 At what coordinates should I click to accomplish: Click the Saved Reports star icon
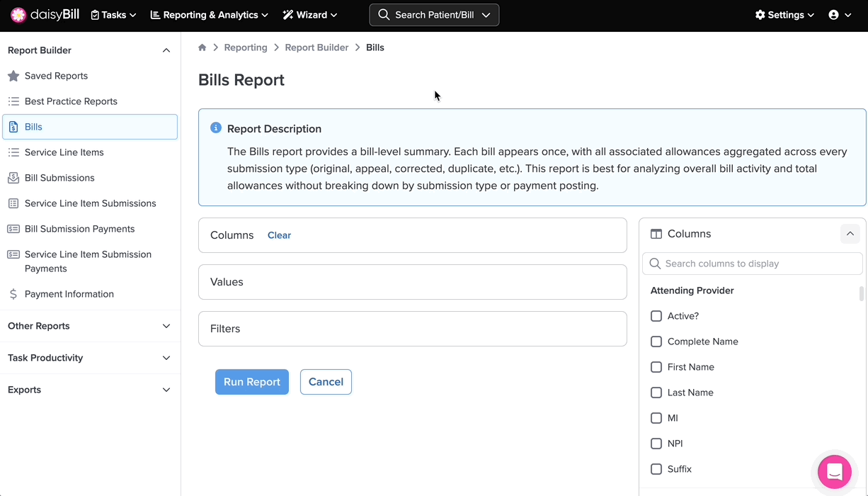tap(13, 76)
